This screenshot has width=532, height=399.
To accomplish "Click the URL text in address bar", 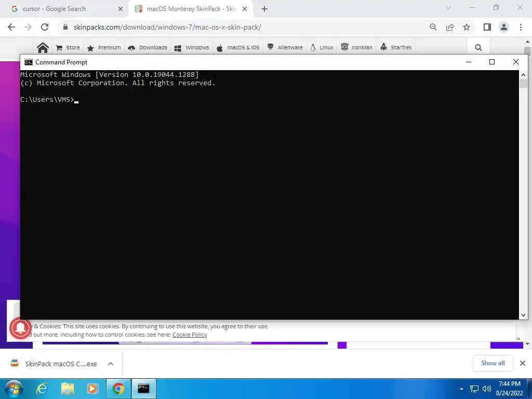I will 167,27.
